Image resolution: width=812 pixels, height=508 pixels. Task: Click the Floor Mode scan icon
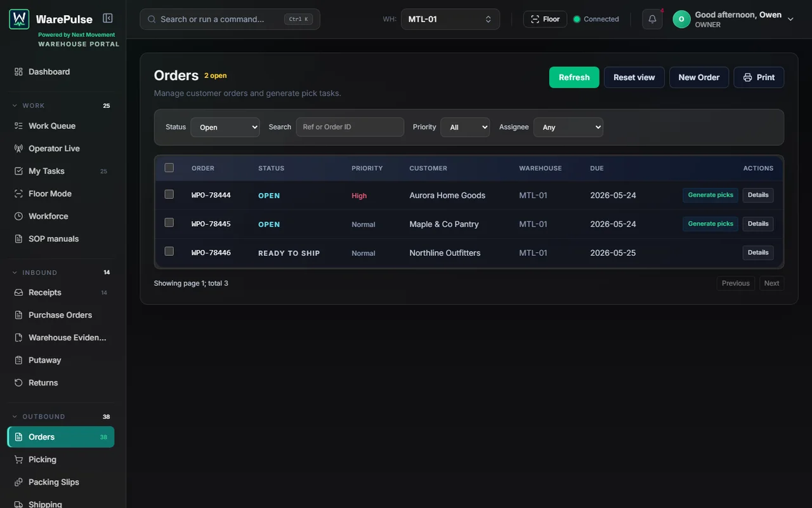click(18, 194)
